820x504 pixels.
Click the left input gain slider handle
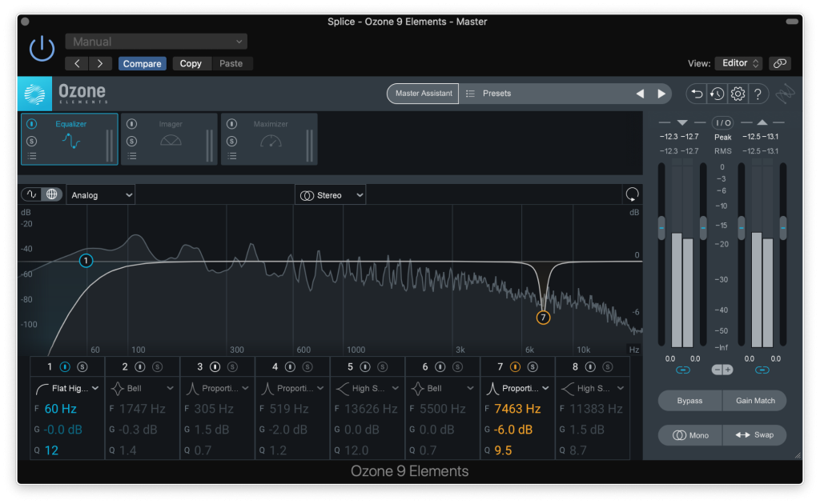(661, 228)
